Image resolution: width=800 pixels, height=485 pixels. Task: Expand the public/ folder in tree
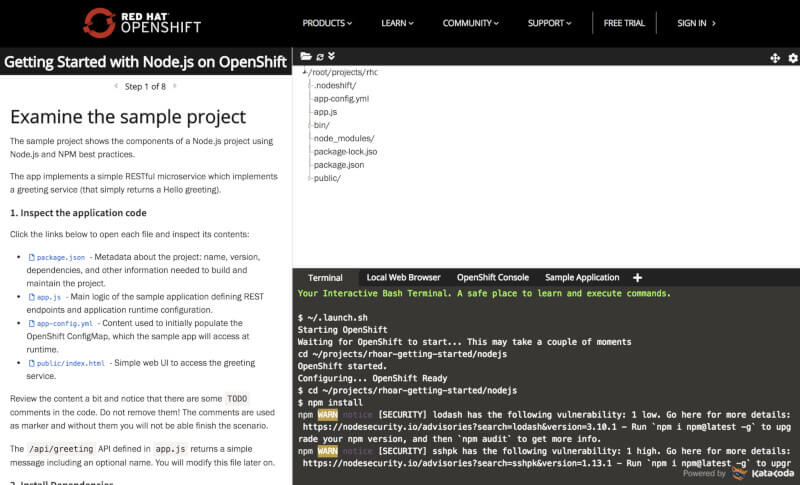point(327,178)
